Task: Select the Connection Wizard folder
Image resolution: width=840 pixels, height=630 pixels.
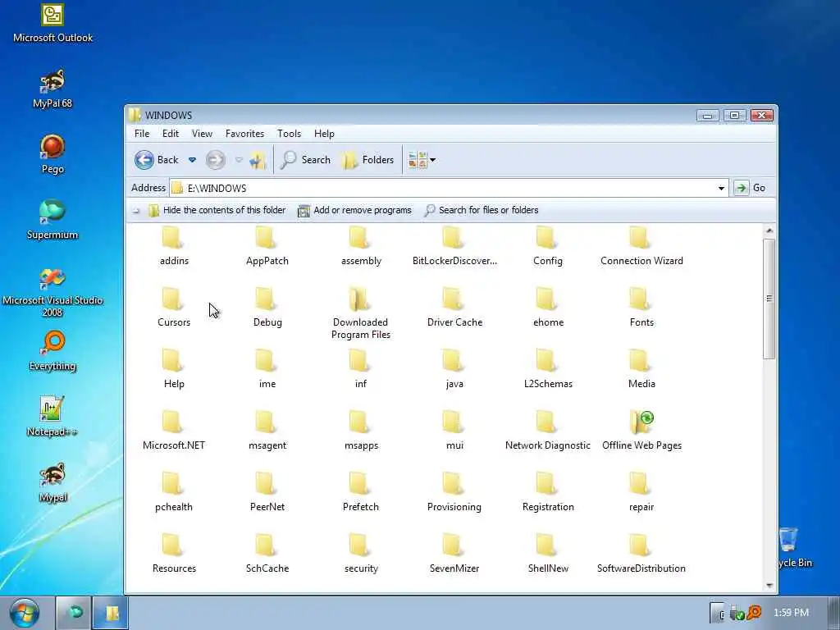Action: pos(641,246)
